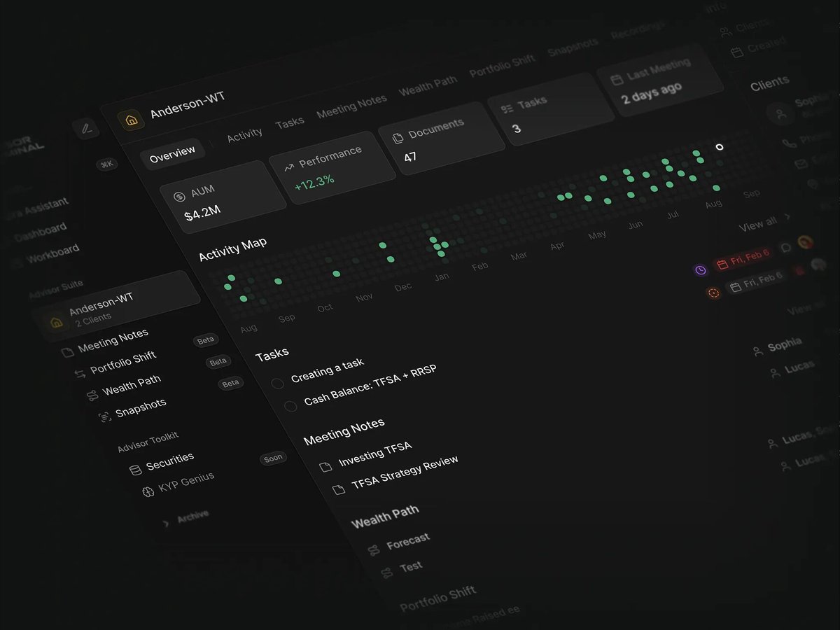Click document icon beside Investing TFSA
The image size is (840, 630).
(325, 467)
